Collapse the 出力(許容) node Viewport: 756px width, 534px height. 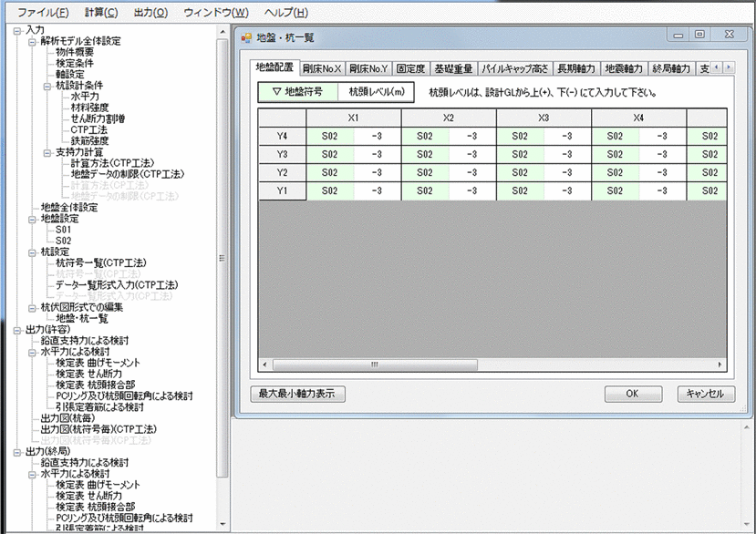tap(17, 330)
